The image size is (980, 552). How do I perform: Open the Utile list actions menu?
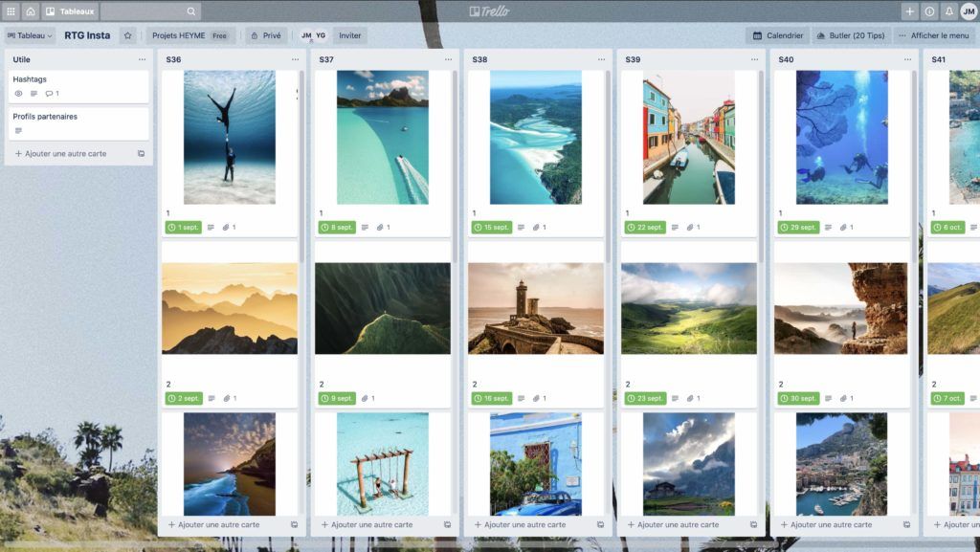tap(142, 59)
